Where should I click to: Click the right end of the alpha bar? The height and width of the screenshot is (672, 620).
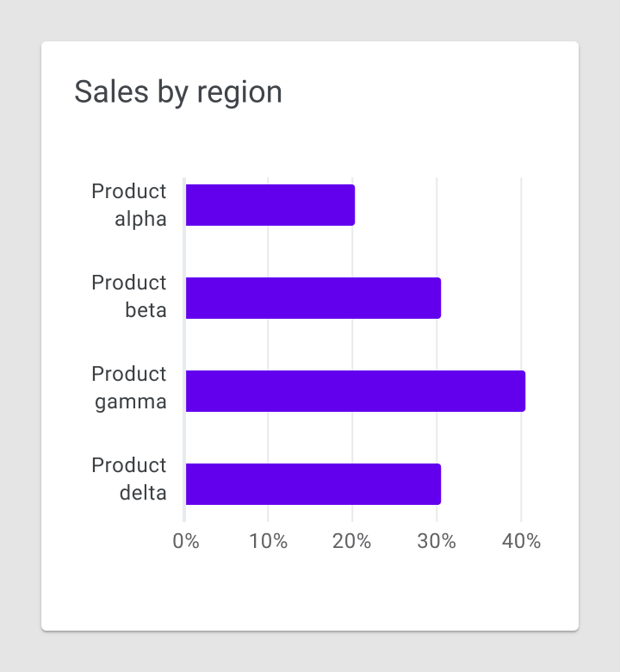[352, 205]
